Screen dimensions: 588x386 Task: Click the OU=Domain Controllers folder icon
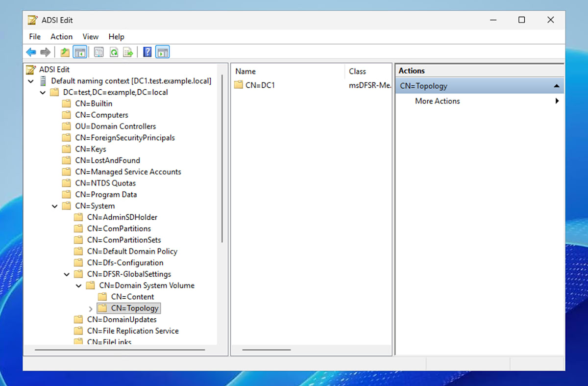point(67,127)
